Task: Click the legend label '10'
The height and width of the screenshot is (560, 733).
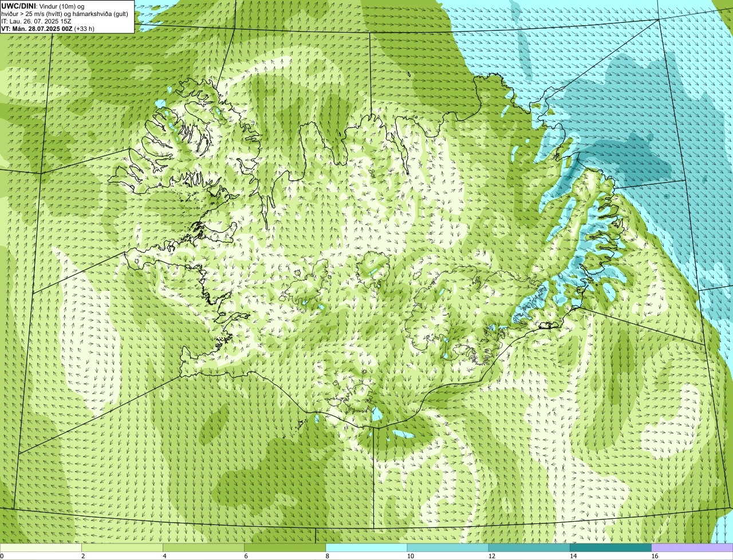Action: 411,556
